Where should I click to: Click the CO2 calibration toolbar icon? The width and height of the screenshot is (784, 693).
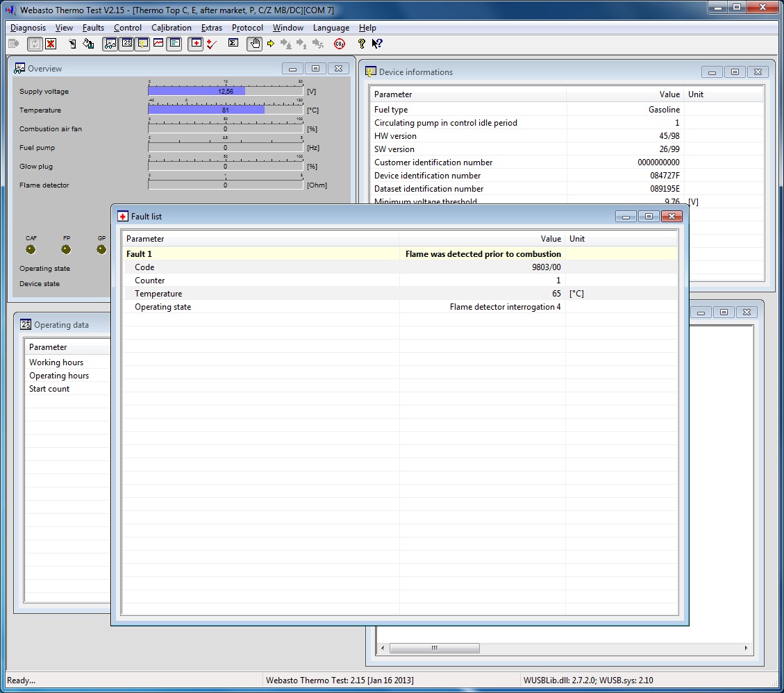pyautogui.click(x=339, y=44)
